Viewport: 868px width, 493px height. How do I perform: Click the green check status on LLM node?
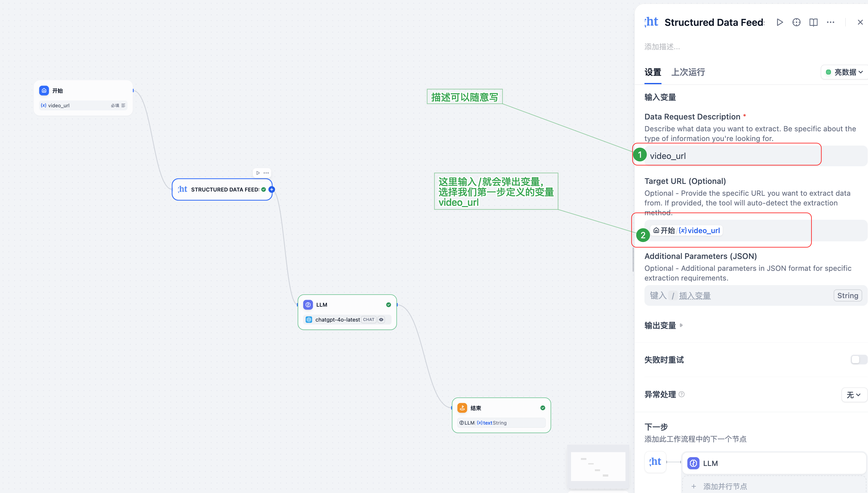pos(389,304)
